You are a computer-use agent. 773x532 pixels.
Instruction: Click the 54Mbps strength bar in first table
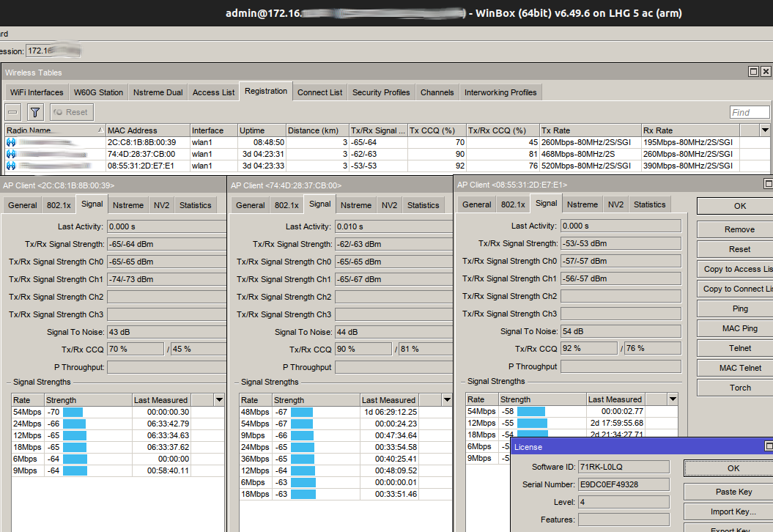73,412
